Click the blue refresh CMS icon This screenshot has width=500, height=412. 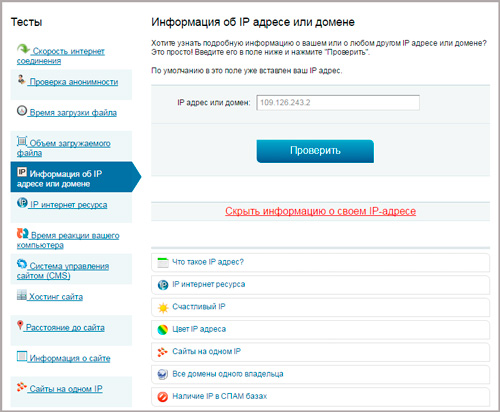click(x=22, y=264)
